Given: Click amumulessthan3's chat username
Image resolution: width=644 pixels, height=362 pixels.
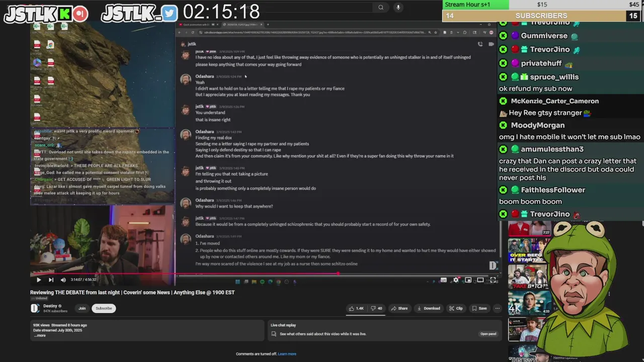Looking at the screenshot, I should [552, 149].
